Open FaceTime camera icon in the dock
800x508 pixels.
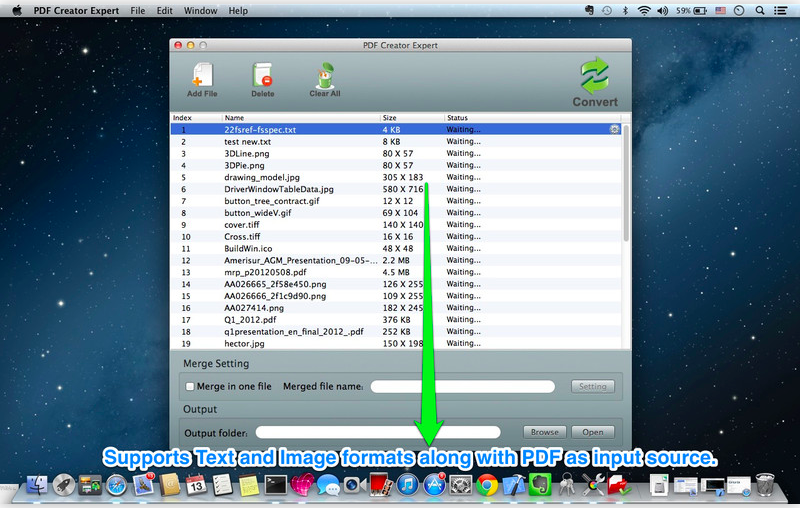click(x=354, y=485)
